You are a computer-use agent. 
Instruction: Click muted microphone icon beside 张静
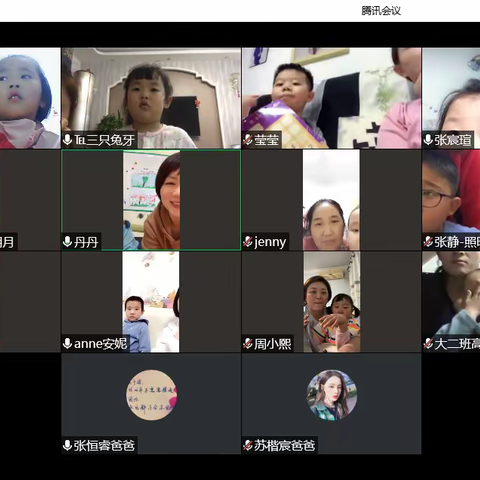click(x=428, y=242)
